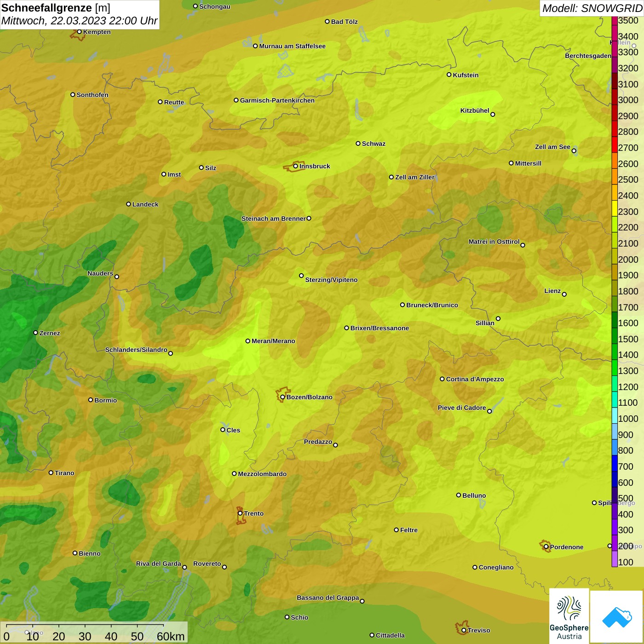Viewport: 644px width, 644px height.
Task: Click the Conegliano label
Action: (x=496, y=567)
